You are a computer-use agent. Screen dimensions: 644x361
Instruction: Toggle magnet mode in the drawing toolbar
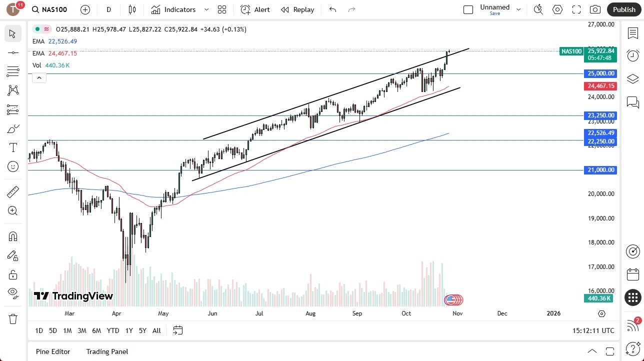point(12,236)
